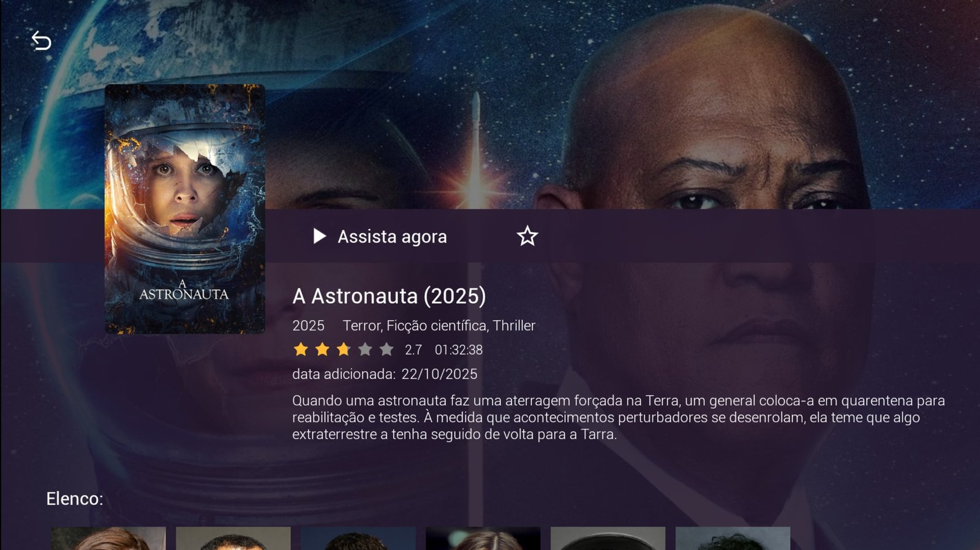
Task: Click the second gold rating star
Action: [x=322, y=349]
